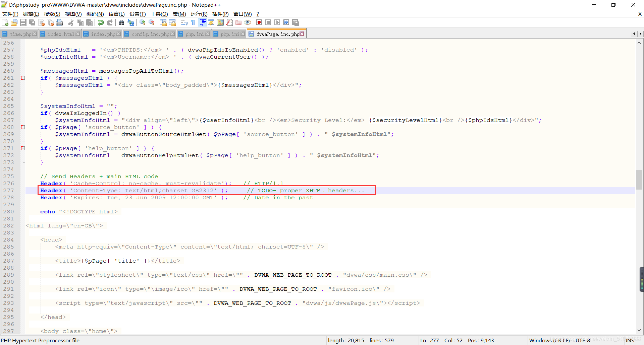Open the 插件(P) plugins menu
This screenshot has height=345, width=644.
[x=220, y=14]
